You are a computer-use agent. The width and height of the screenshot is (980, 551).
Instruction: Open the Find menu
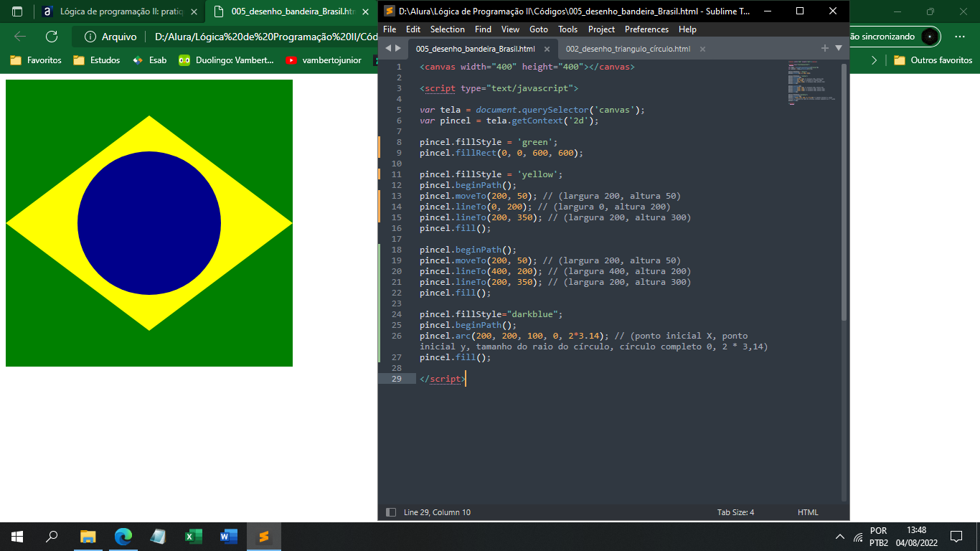point(483,29)
